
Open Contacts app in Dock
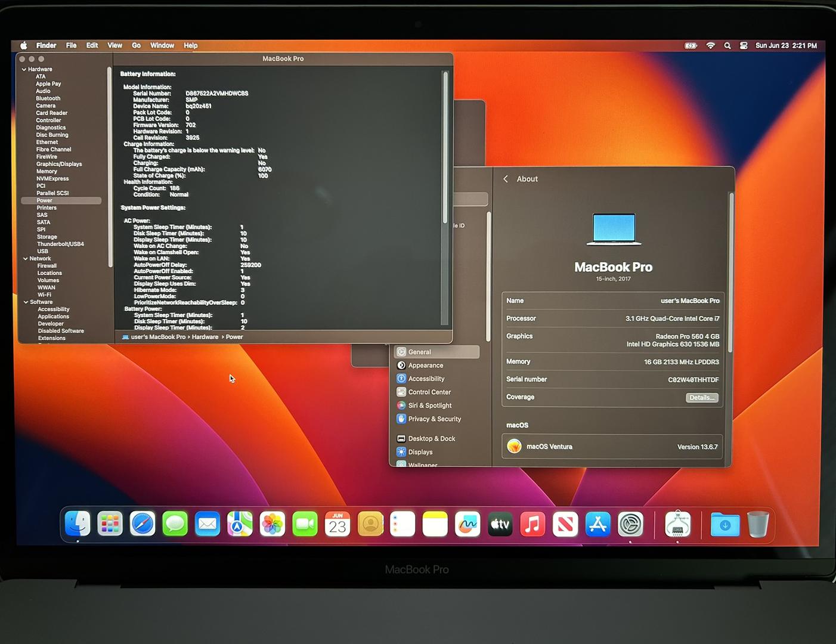coord(370,524)
